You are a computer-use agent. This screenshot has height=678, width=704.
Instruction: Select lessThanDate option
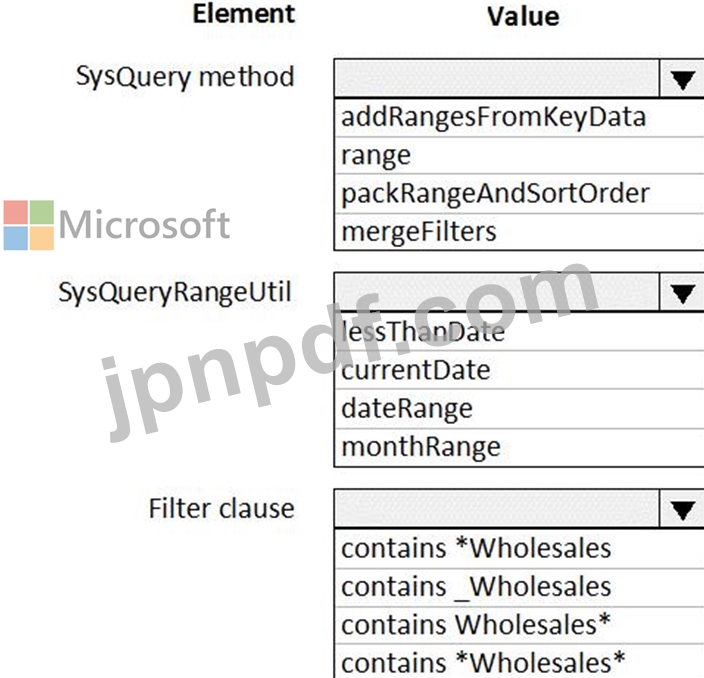[x=423, y=332]
